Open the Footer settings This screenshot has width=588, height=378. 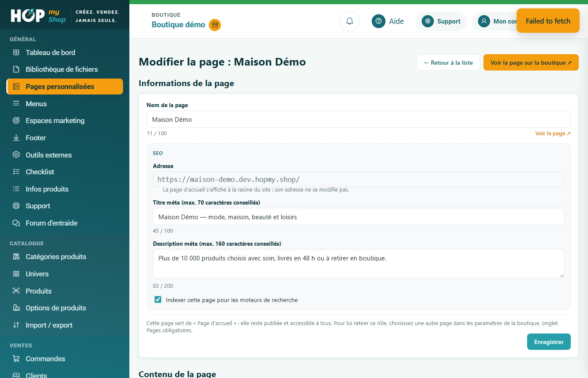pyautogui.click(x=65, y=138)
